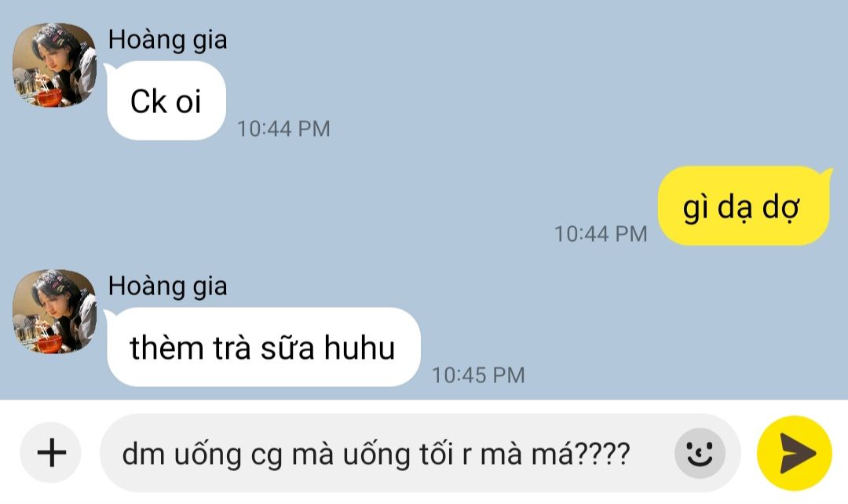Viewport: 848px width, 504px height.
Task: Tap the 10:45 PM timestamp
Action: point(478,375)
